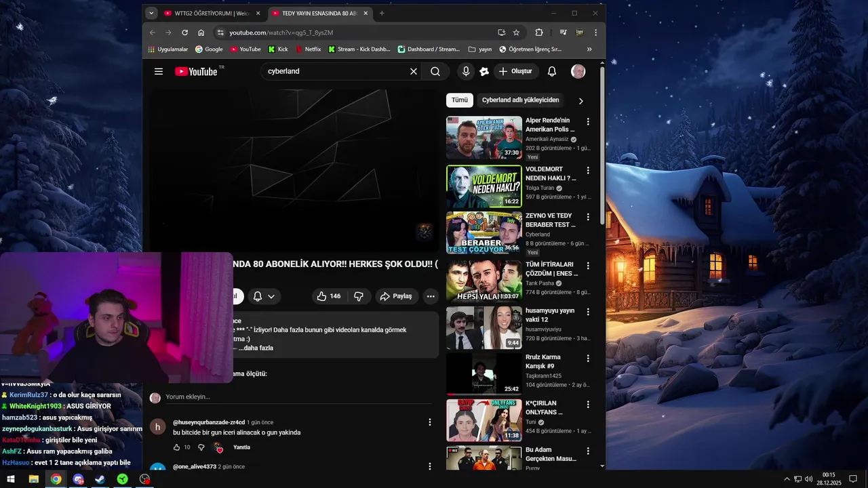Close the WTTG2 ÖĞRETİYORUM tab

pyautogui.click(x=258, y=13)
